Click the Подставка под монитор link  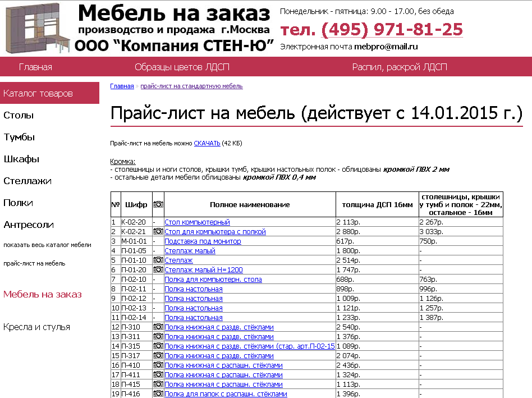[x=203, y=241]
